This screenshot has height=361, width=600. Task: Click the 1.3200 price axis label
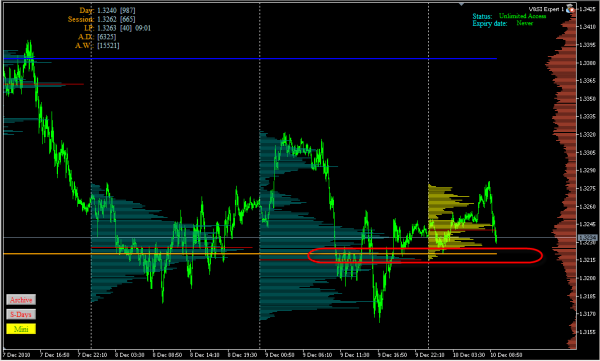pyautogui.click(x=589, y=278)
